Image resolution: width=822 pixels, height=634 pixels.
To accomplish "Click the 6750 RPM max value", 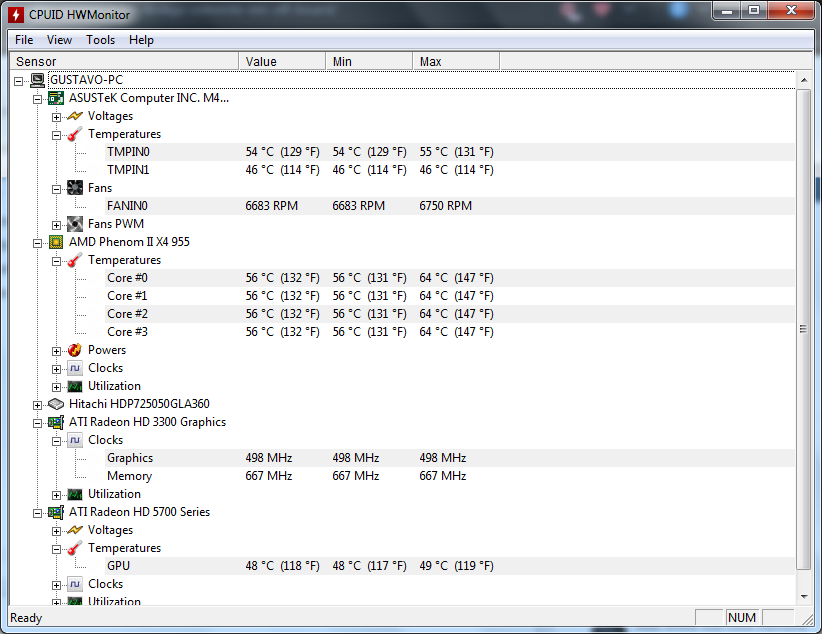I will coord(446,206).
